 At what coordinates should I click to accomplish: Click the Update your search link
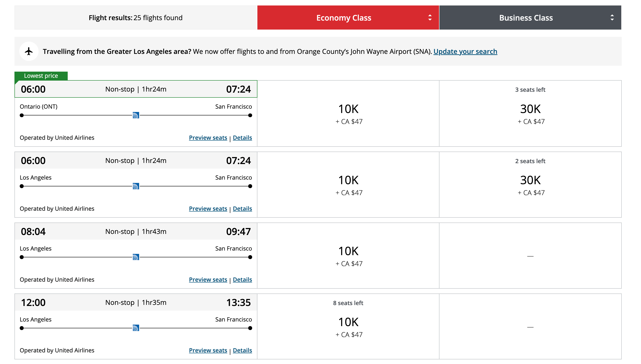click(x=466, y=51)
